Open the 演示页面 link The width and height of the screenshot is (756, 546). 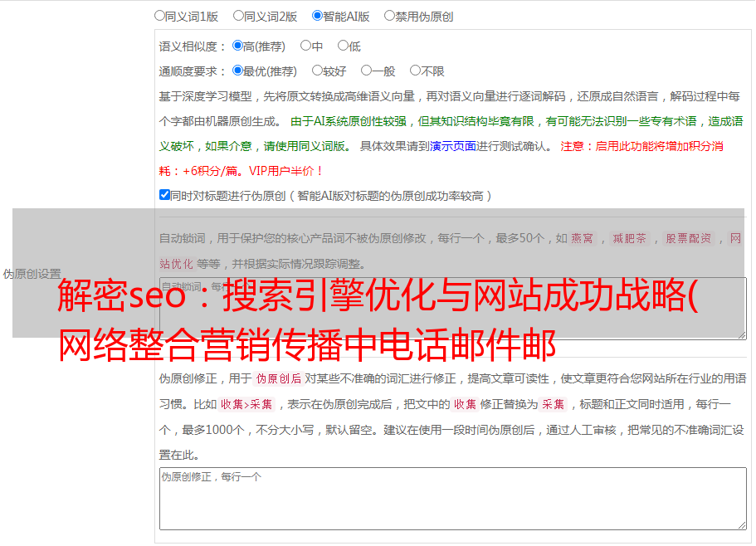[453, 146]
